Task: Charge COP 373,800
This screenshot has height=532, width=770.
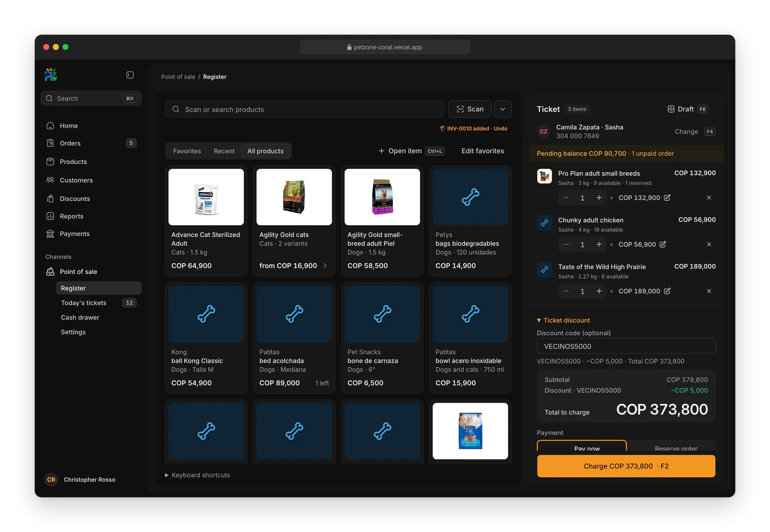Action: coord(626,466)
